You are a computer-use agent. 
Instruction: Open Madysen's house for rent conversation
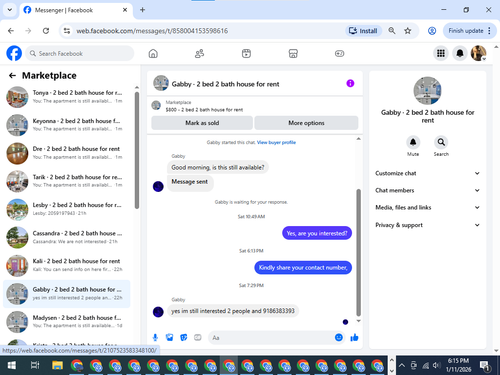coord(67,322)
